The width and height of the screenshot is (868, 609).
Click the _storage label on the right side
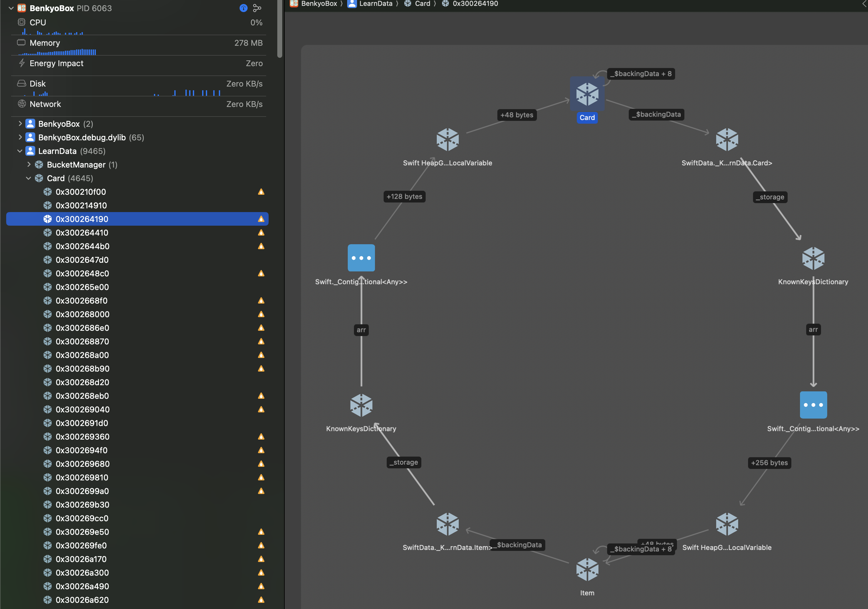click(x=770, y=197)
